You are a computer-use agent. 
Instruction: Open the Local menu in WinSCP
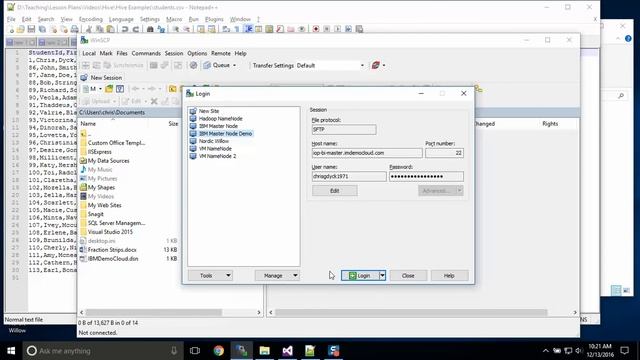(89, 53)
